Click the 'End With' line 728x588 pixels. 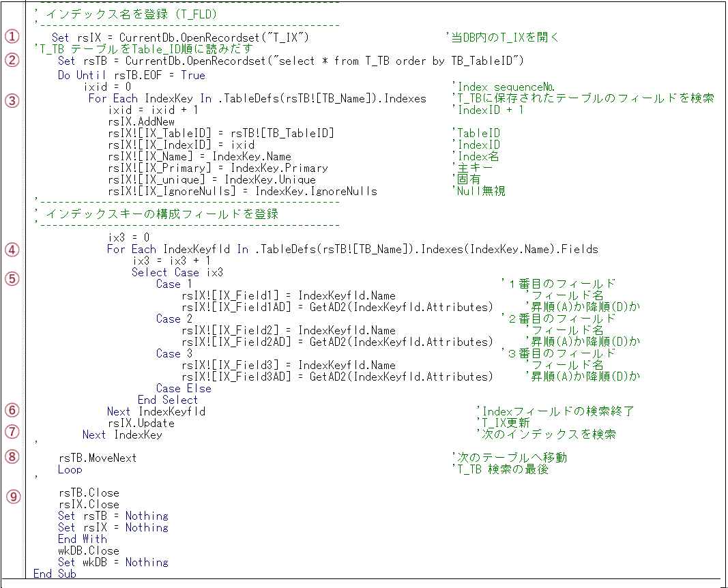(x=82, y=539)
